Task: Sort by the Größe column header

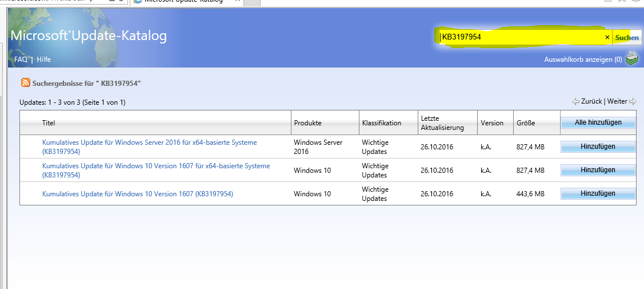Action: coord(526,122)
